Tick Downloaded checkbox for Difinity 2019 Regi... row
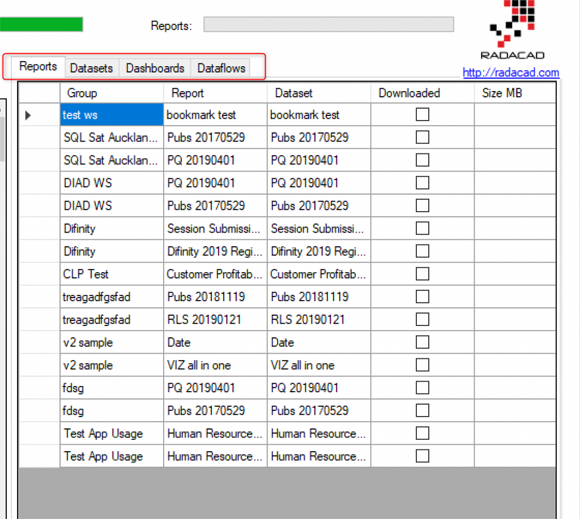The image size is (580, 519). pos(422,251)
